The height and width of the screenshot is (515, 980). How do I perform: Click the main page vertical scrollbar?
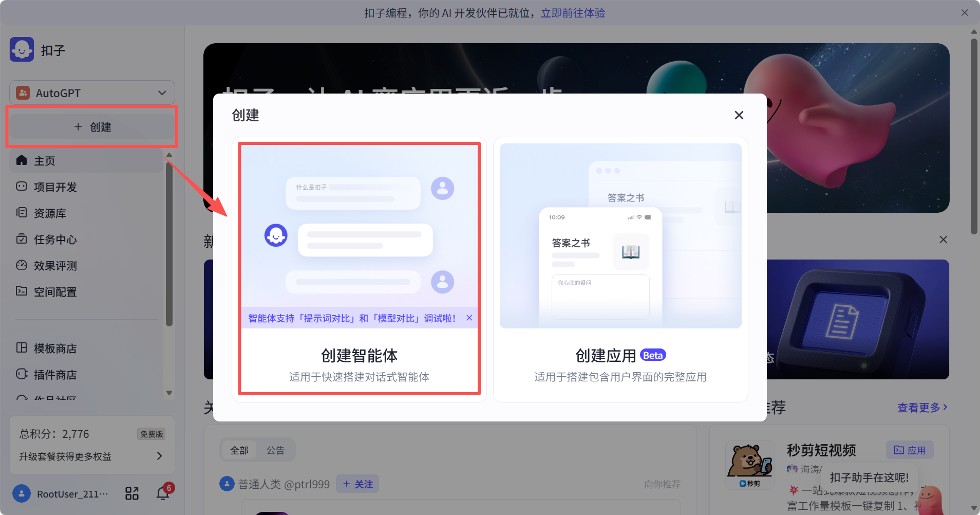pyautogui.click(x=974, y=137)
